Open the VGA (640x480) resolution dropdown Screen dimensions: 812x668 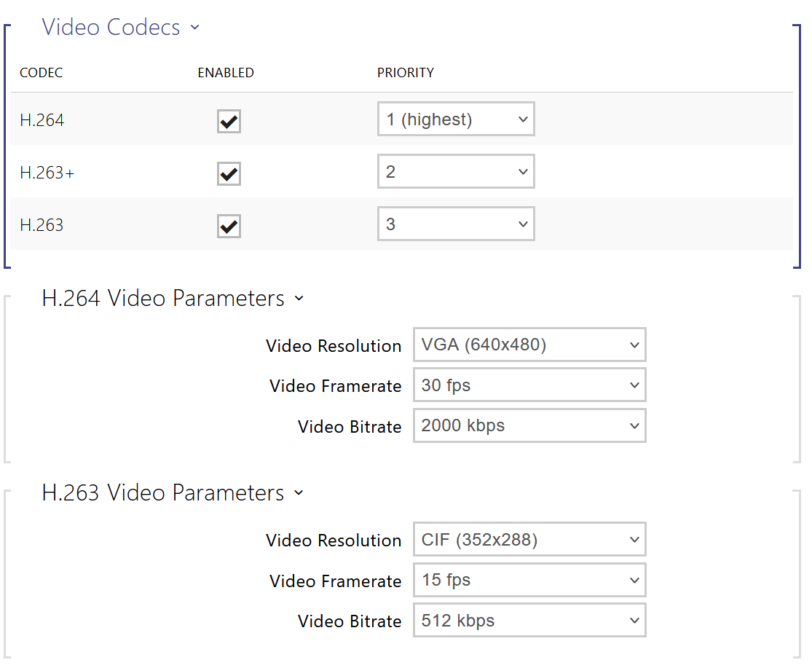529,345
